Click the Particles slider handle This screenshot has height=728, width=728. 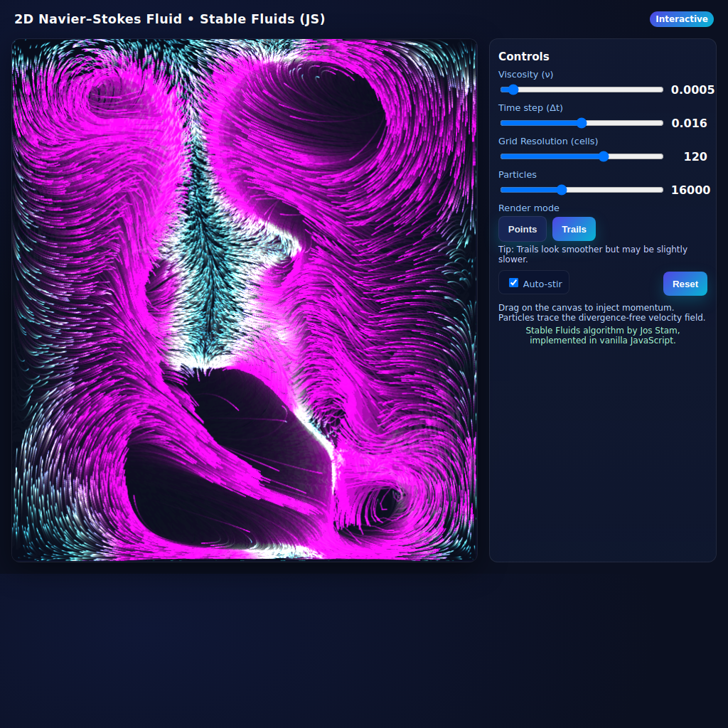562,190
